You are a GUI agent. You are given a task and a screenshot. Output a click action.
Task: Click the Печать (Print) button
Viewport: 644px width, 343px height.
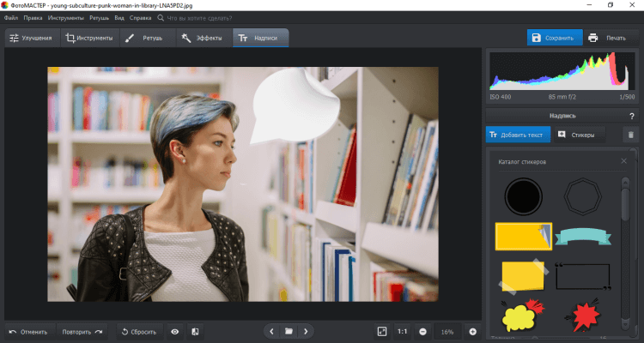608,38
